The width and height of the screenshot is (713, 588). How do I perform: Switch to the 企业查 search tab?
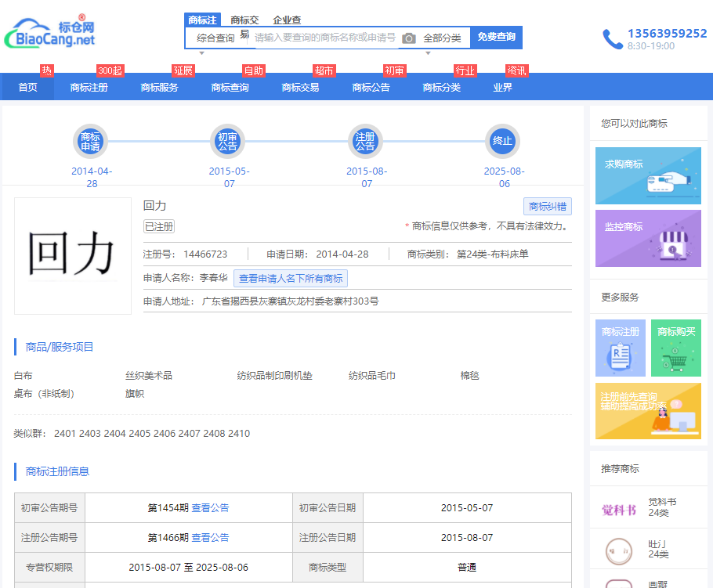click(x=287, y=20)
